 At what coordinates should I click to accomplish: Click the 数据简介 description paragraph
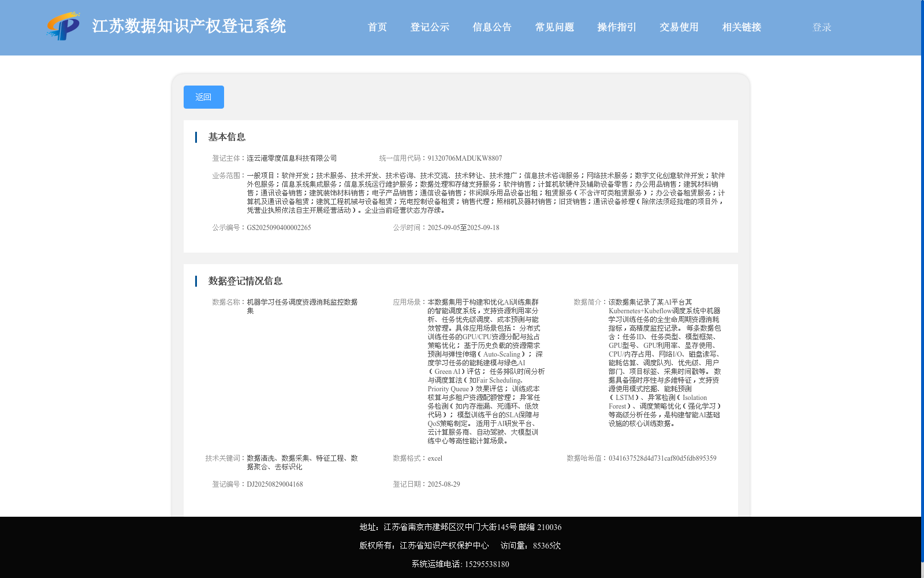tap(665, 363)
